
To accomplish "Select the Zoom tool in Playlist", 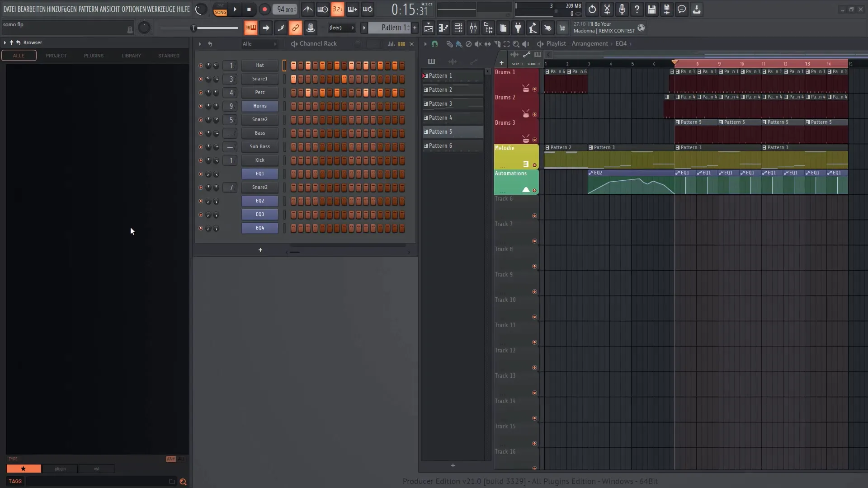I will (516, 44).
